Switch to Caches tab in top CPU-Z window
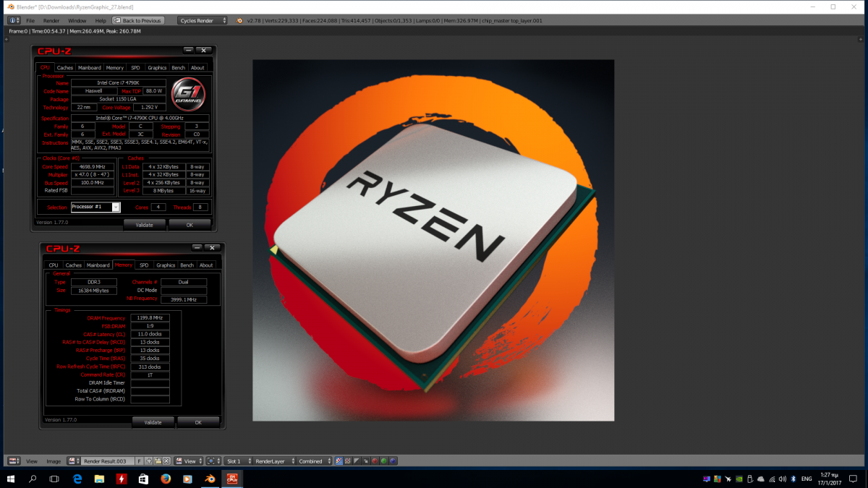Image resolution: width=868 pixels, height=488 pixels. 65,68
